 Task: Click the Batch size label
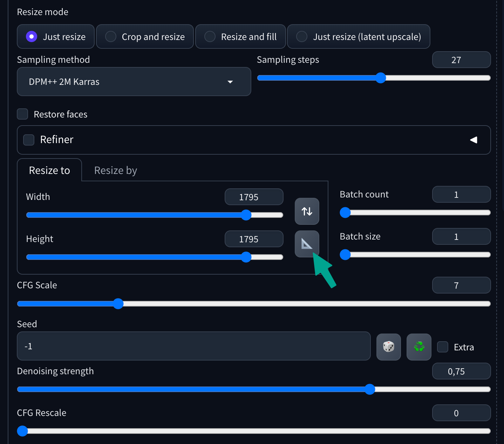(360, 236)
